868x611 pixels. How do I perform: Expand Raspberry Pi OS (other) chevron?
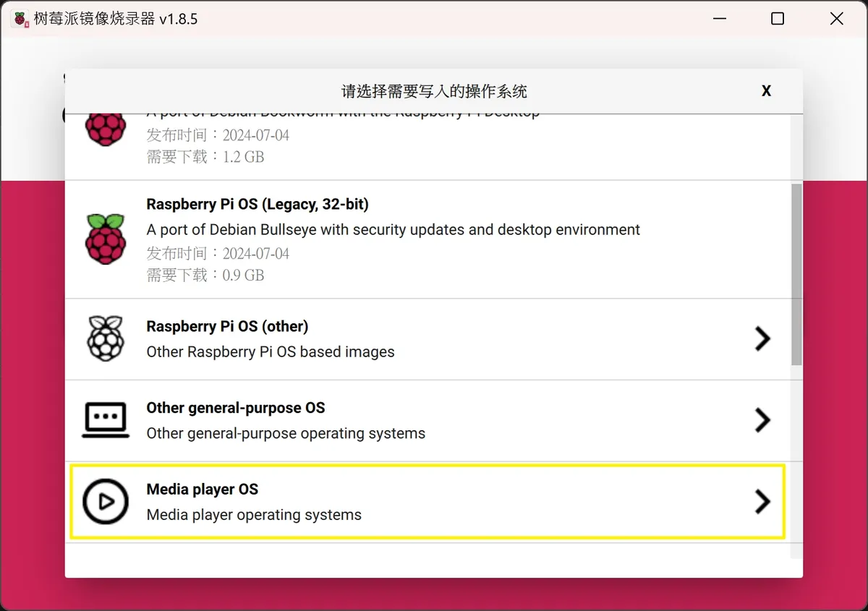tap(762, 338)
